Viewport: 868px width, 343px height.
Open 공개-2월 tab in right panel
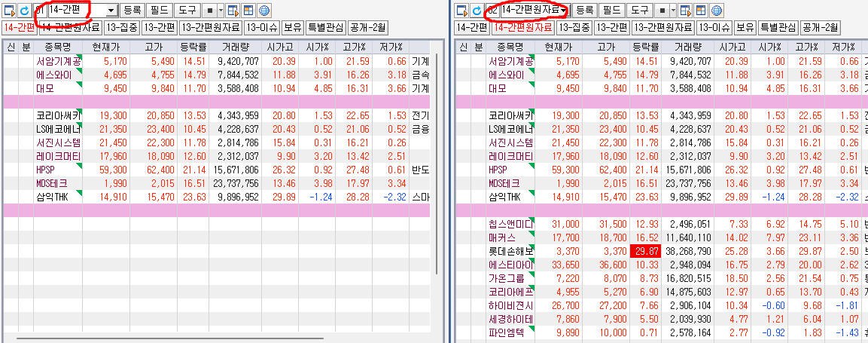(820, 27)
